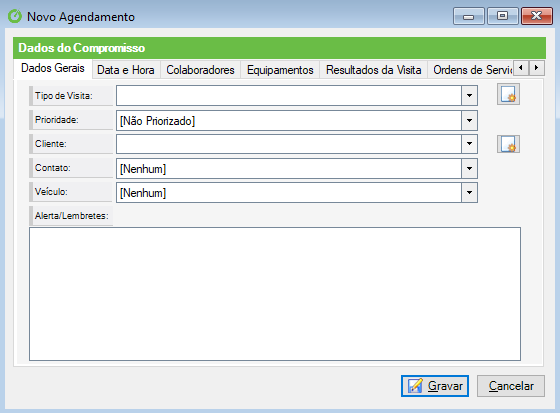
Task: Click inside the Alerta/Lembretes text area
Action: click(275, 294)
